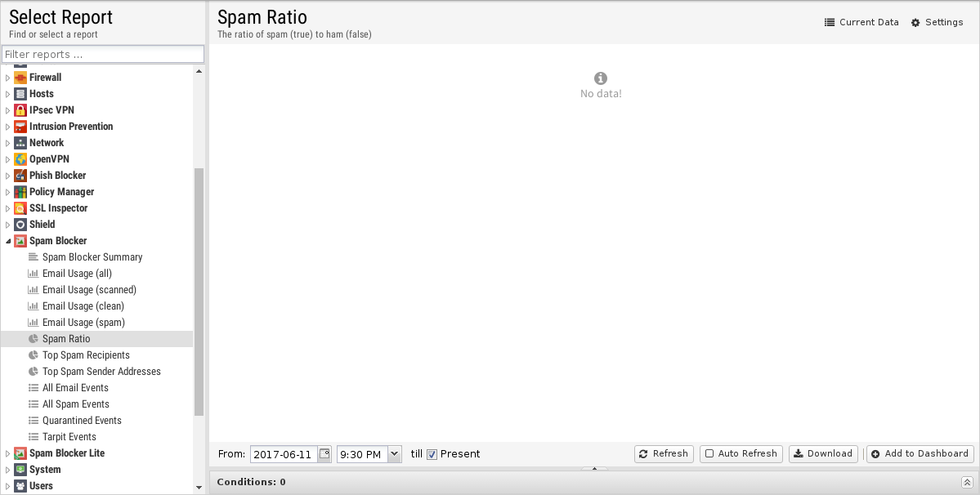Expand the Spam Blocker Lite node
The image size is (980, 495).
tap(7, 453)
